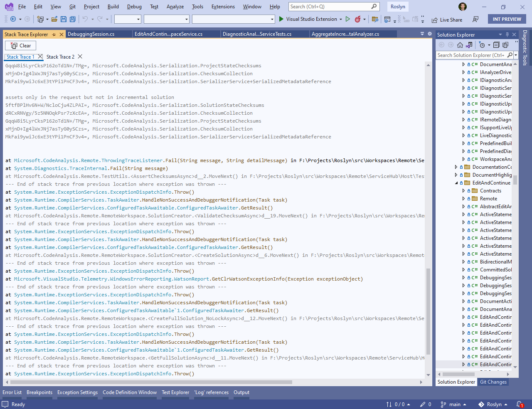Open the Analyze menu
Screen dimensions: 532x409
pos(175,6)
